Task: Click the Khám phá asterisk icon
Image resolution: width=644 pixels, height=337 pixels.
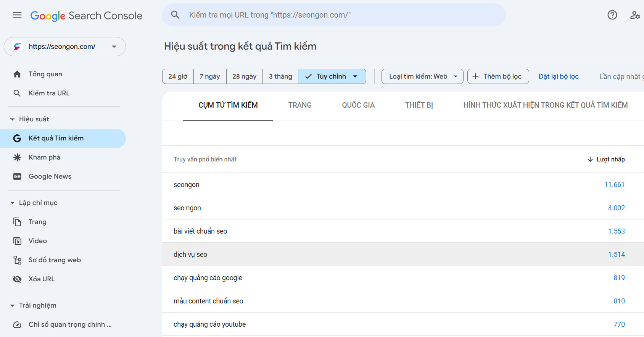Action: click(x=17, y=157)
